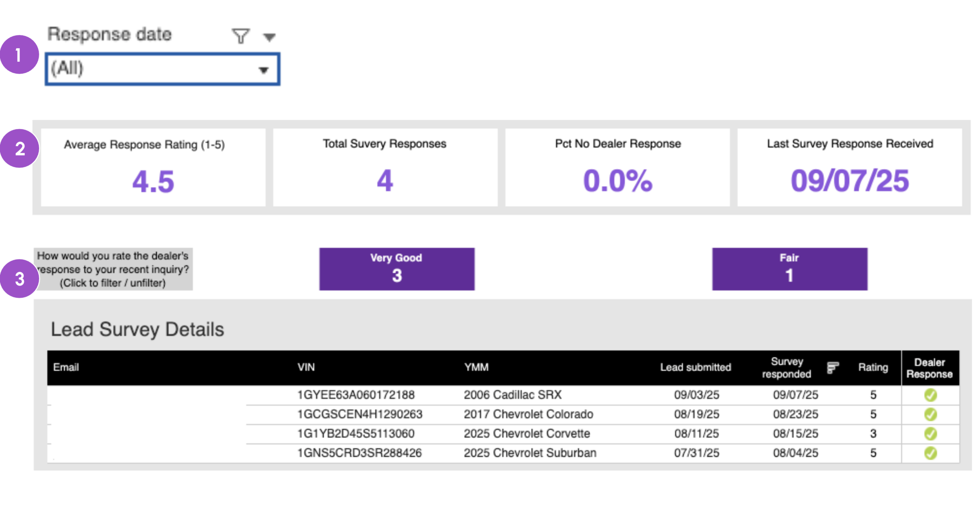Viewport: 980px width, 530px height.
Task: Click lead submitted date 07/31/25
Action: 696,453
